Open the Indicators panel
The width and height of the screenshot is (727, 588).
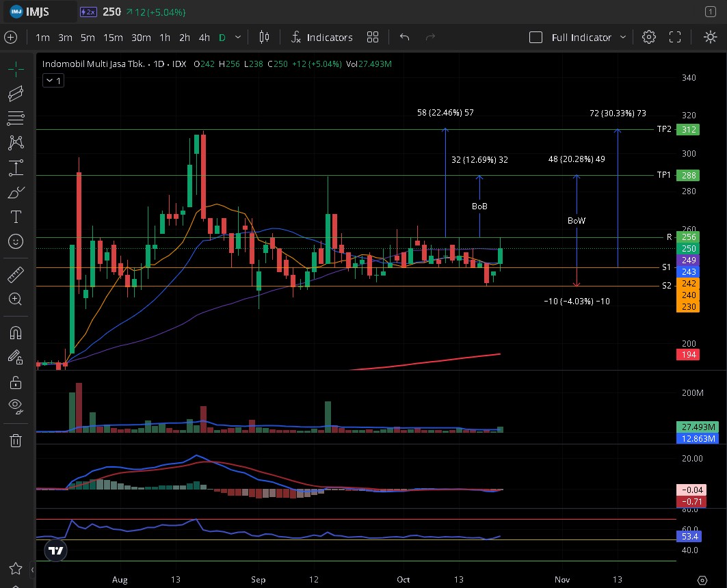[321, 38]
